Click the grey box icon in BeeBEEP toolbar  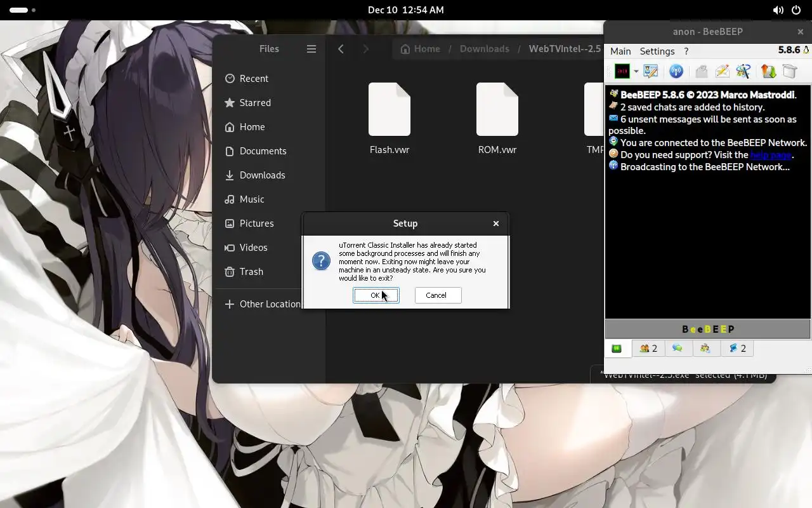coord(789,72)
